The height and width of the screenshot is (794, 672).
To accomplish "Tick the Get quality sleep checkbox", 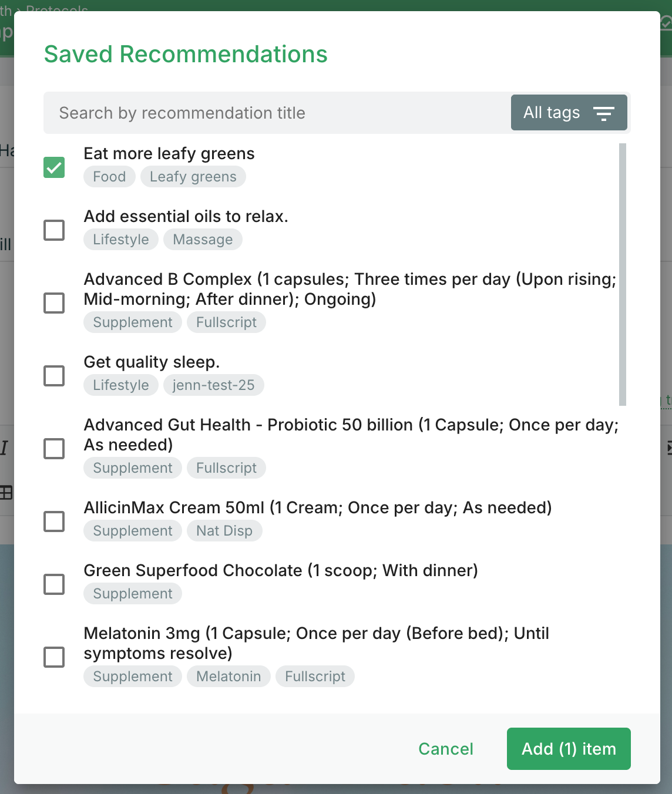I will click(54, 376).
